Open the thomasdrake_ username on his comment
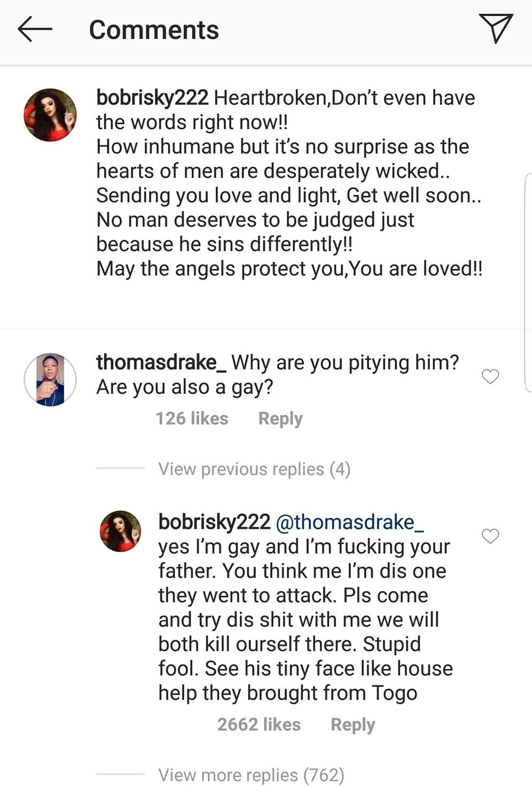Viewport: 532px width, 787px height. point(161,362)
